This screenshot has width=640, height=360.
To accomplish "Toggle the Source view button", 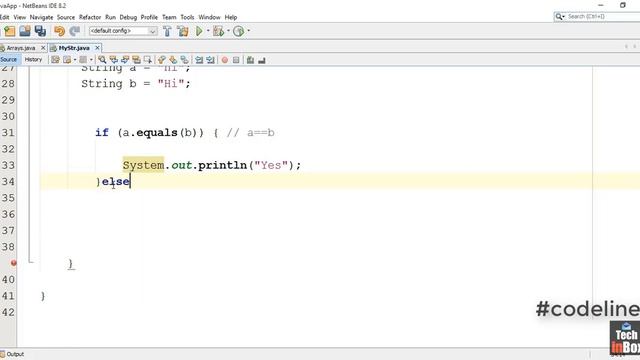I will point(9,60).
